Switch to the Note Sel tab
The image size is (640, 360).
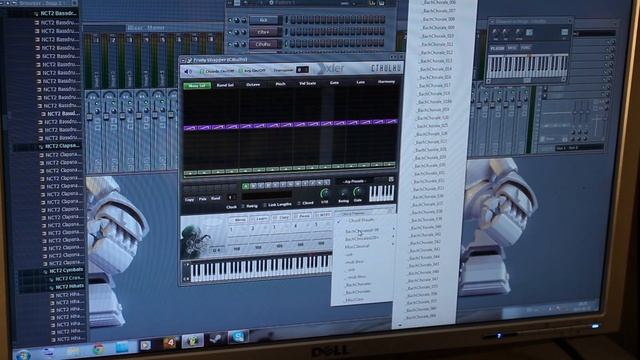point(197,86)
